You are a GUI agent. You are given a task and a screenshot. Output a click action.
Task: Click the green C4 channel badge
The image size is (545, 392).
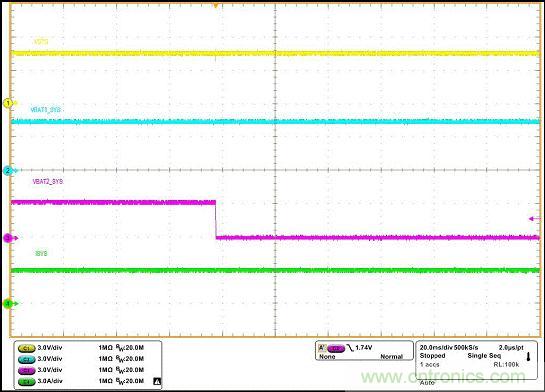pos(26,381)
